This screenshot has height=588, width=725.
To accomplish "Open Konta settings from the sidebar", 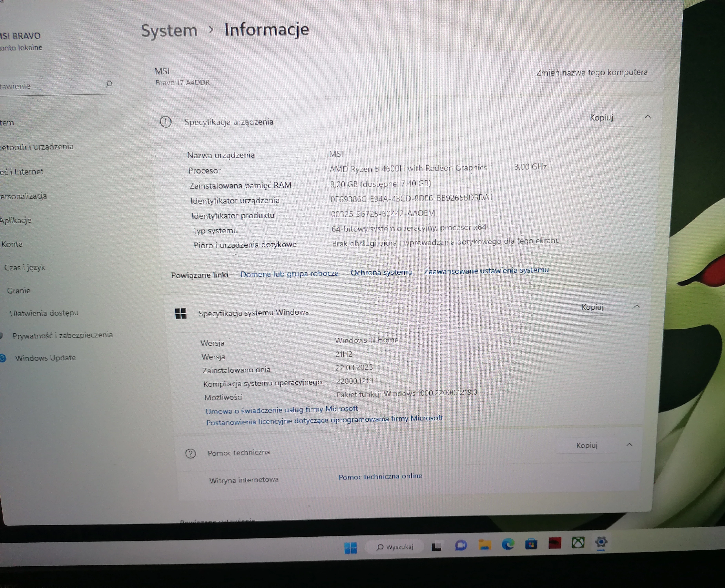I will tap(13, 244).
